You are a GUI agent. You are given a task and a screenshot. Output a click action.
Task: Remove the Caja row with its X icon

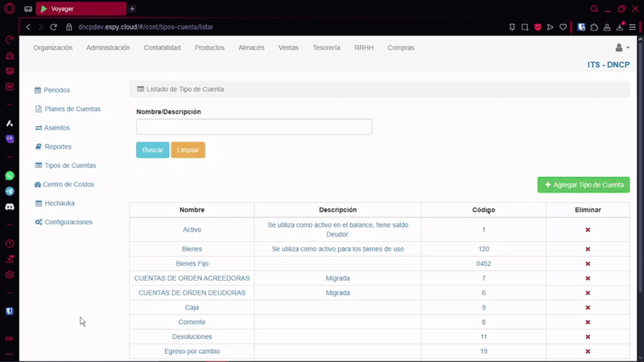(588, 307)
